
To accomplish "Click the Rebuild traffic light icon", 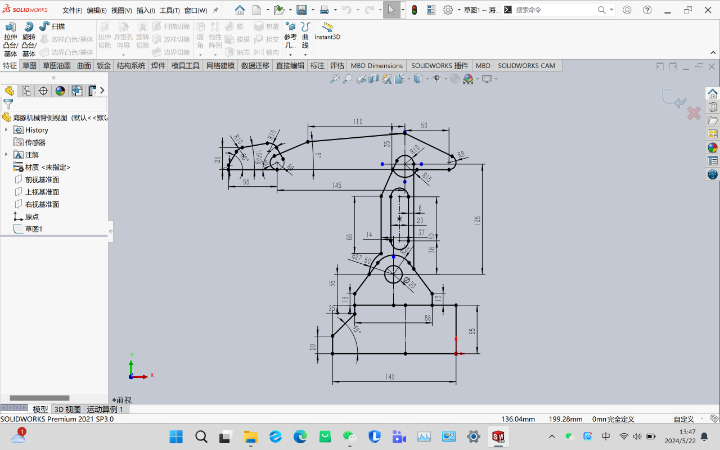I will [x=414, y=10].
